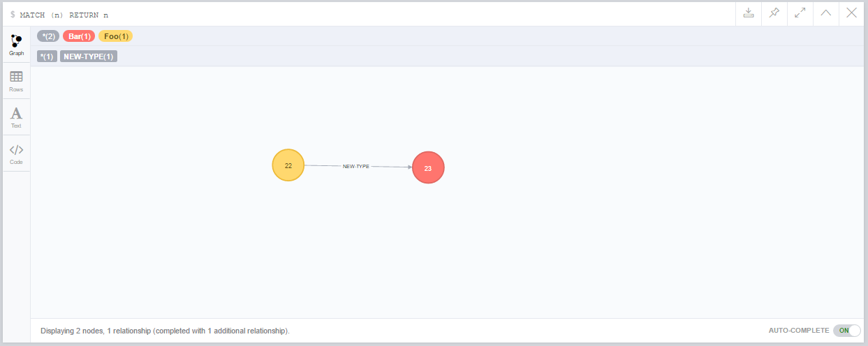Close the query result frame

(852, 13)
